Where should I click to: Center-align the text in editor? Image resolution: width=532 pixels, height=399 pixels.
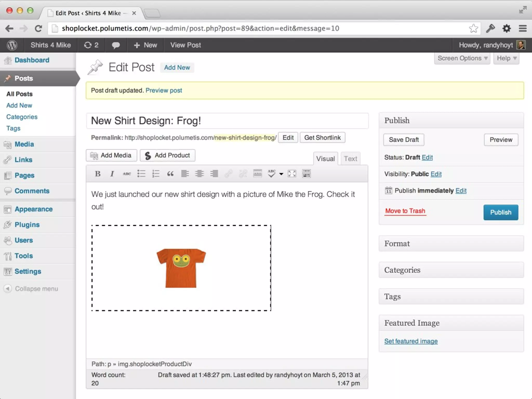pos(199,174)
